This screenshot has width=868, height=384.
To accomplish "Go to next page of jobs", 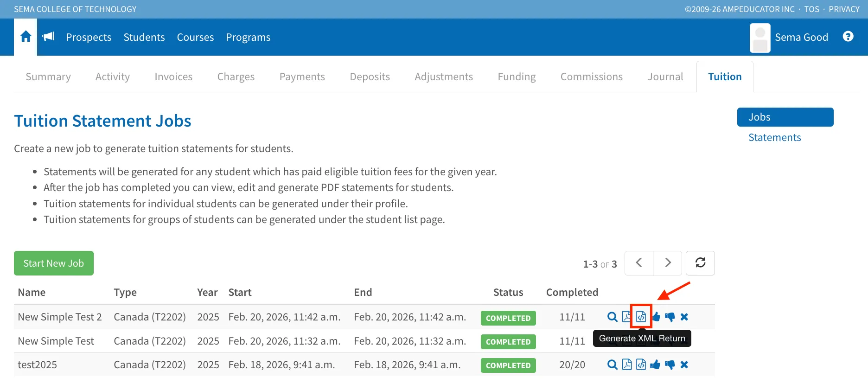I will tap(668, 263).
